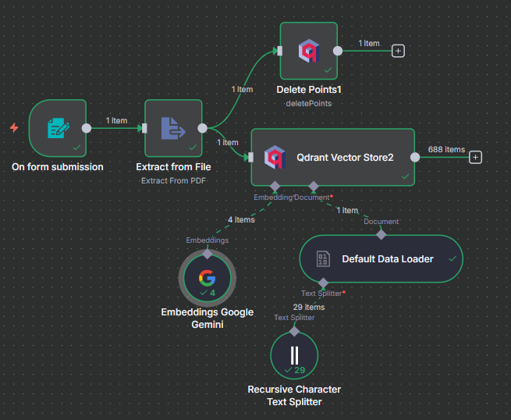The width and height of the screenshot is (511, 420).
Task: Click the Qdrant Vector Store2 logo icon
Action: [x=275, y=157]
